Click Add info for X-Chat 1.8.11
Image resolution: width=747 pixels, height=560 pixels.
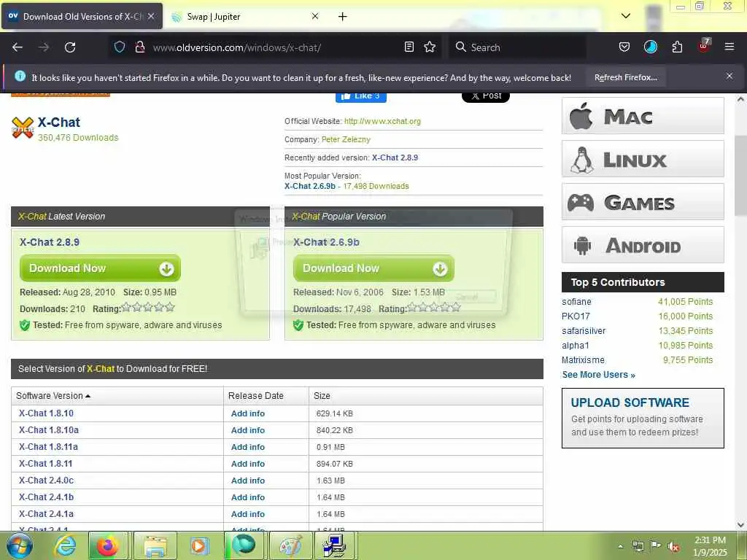click(x=248, y=464)
